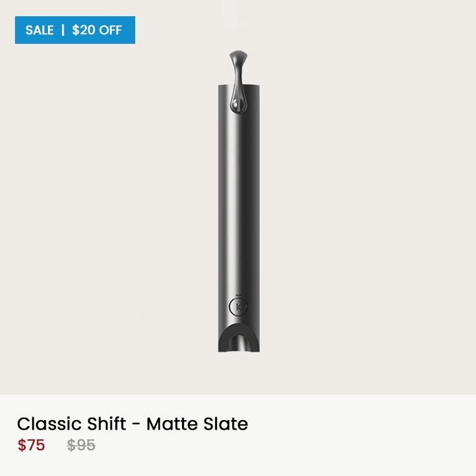The width and height of the screenshot is (476, 476).
Task: Click the hook lever atop the product
Action: tap(238, 63)
